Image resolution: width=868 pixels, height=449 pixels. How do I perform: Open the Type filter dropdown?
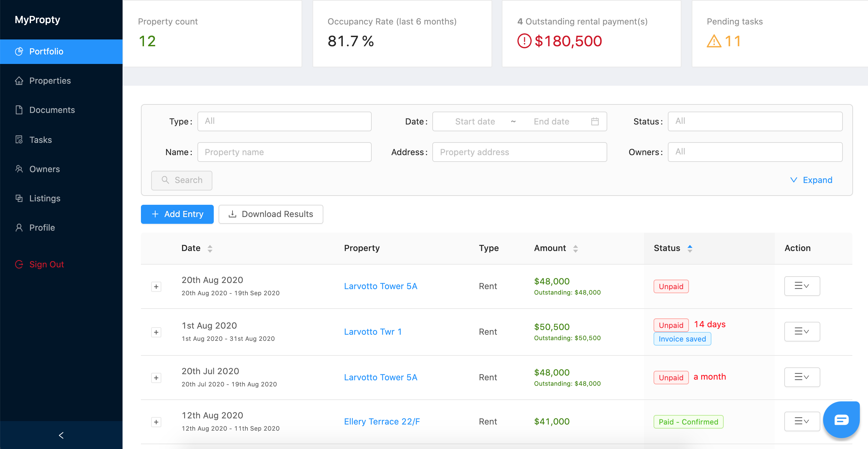point(284,121)
